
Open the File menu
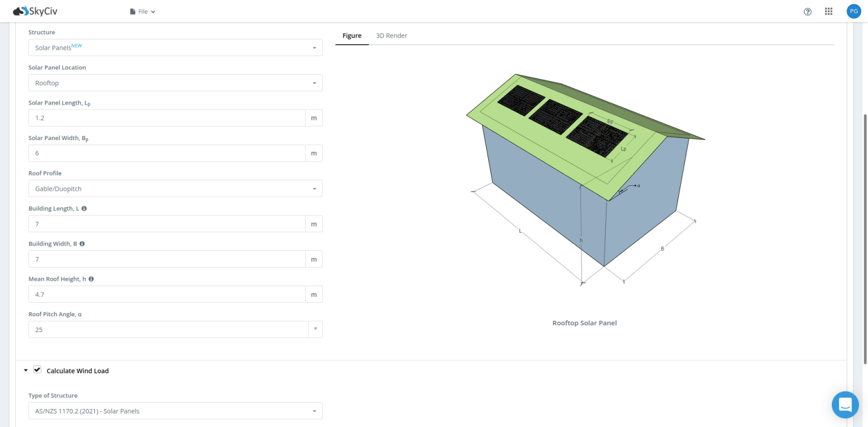point(142,11)
